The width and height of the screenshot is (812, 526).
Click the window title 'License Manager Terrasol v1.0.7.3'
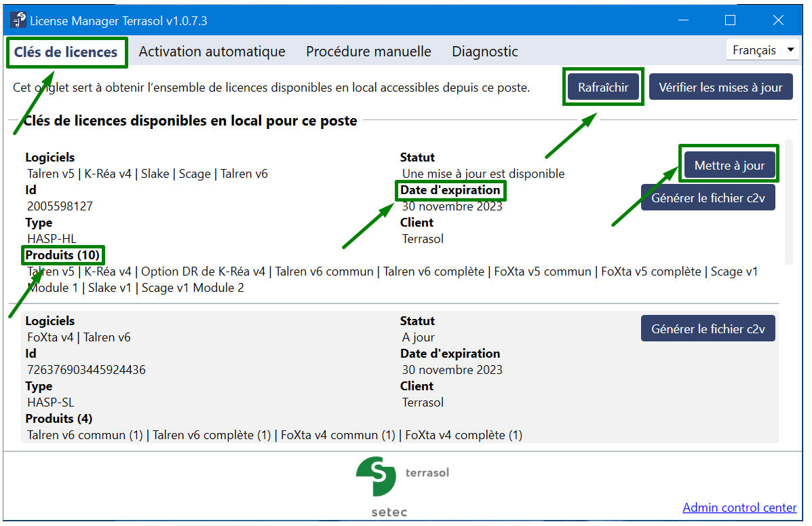click(119, 21)
